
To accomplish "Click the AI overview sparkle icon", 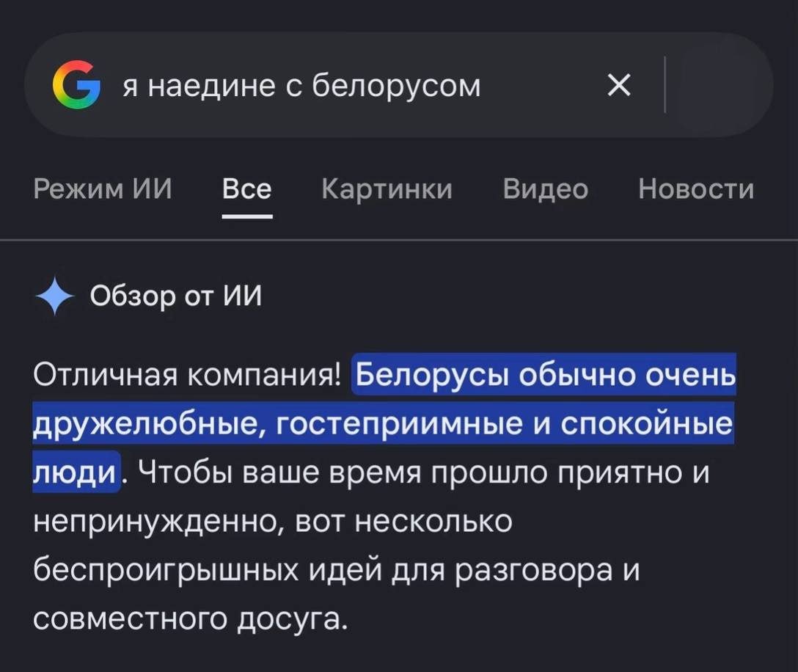I will point(54,296).
